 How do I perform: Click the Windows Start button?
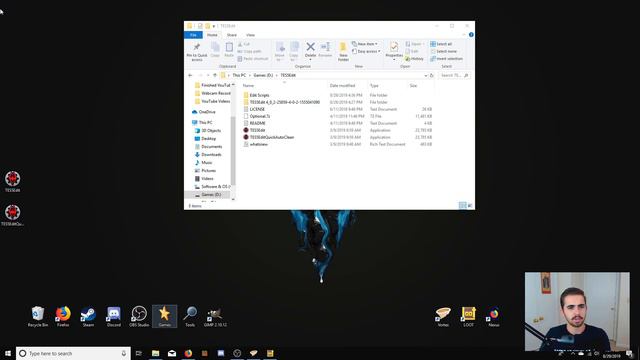[x=8, y=353]
